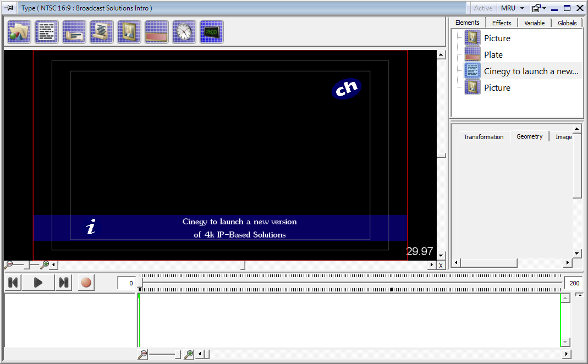588x364 pixels.
Task: Click the timeline zoom slider handle
Action: click(178, 354)
